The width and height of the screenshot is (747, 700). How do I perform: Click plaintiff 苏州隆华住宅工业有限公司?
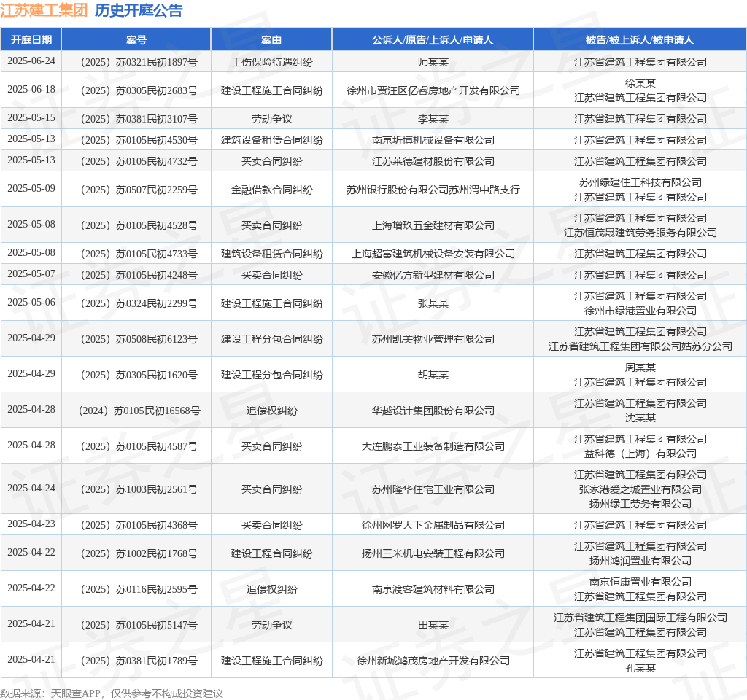[433, 489]
